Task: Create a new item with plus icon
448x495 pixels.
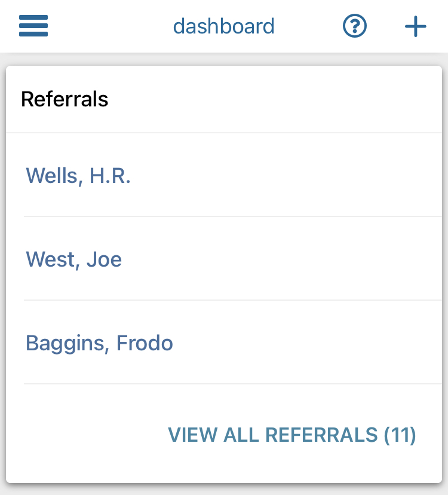Action: (415, 26)
